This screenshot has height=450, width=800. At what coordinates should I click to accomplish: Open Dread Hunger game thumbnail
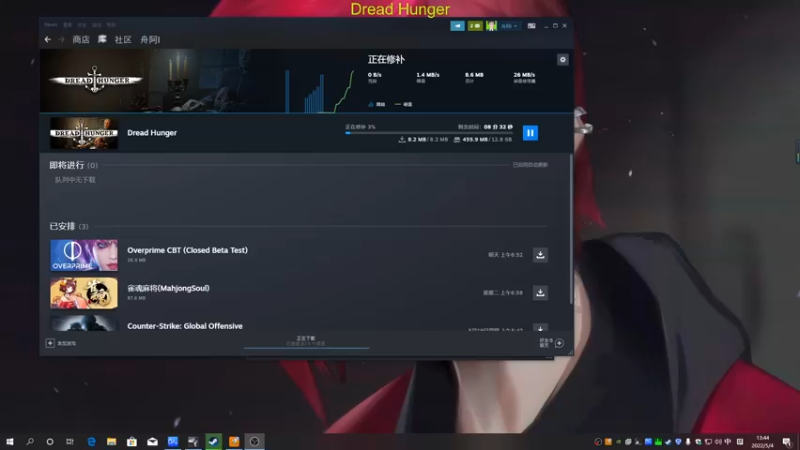(x=84, y=133)
